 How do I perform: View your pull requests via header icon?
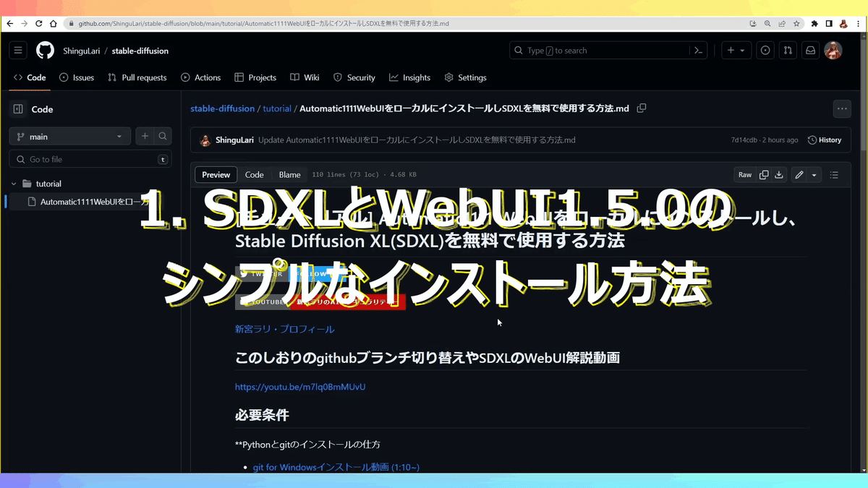788,51
